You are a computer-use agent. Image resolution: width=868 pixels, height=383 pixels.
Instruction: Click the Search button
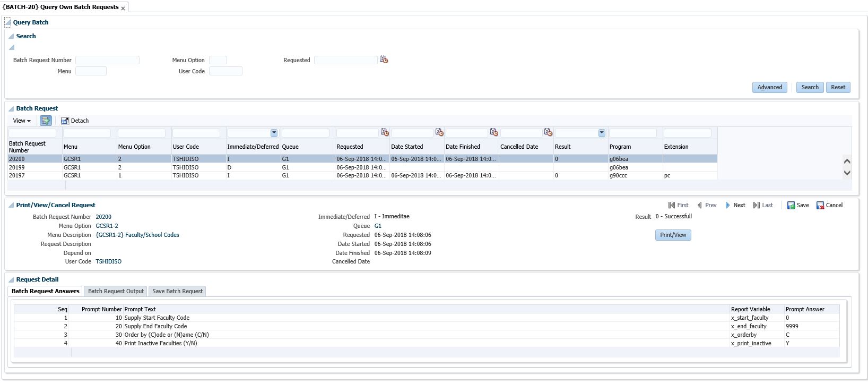810,87
